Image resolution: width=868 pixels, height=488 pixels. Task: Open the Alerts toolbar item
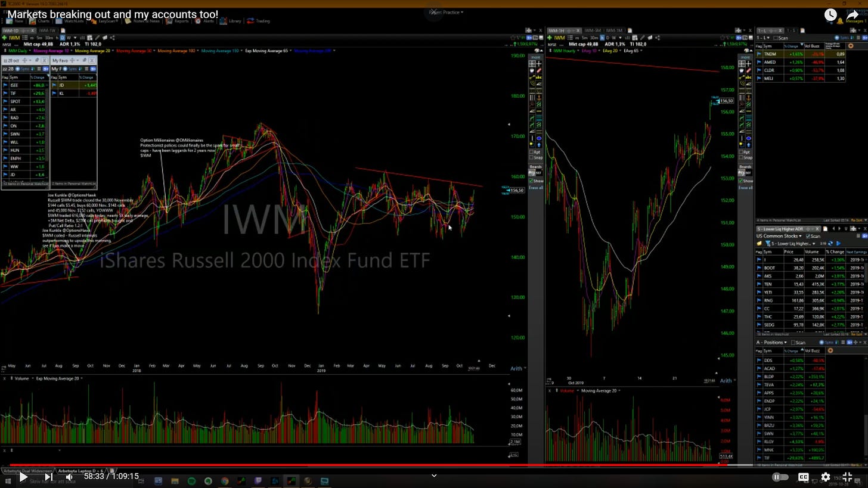click(204, 21)
